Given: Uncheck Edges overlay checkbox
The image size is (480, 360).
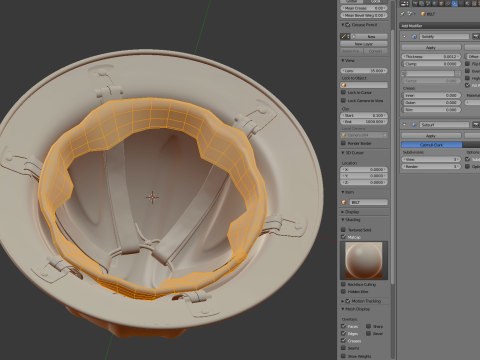Looking at the screenshot, I should [x=343, y=333].
